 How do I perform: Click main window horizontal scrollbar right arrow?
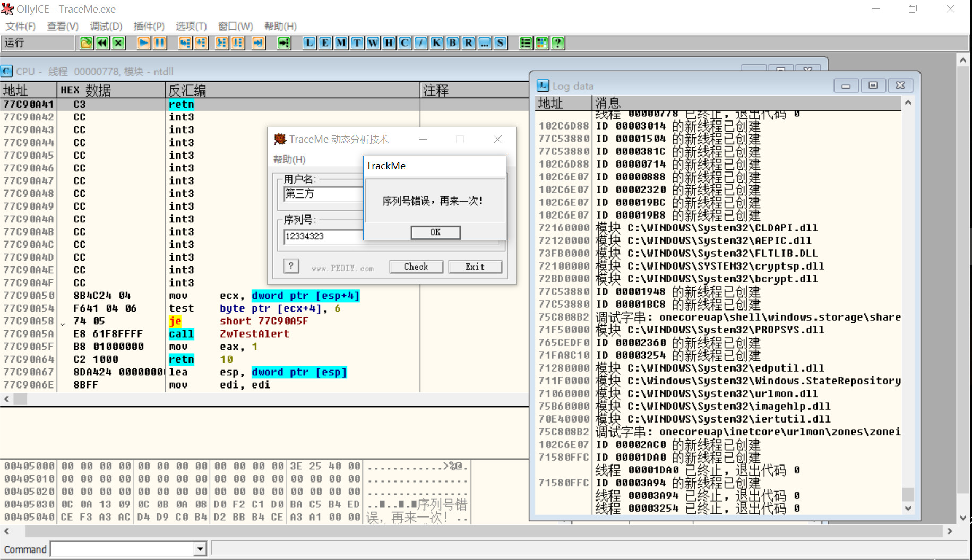pyautogui.click(x=950, y=531)
